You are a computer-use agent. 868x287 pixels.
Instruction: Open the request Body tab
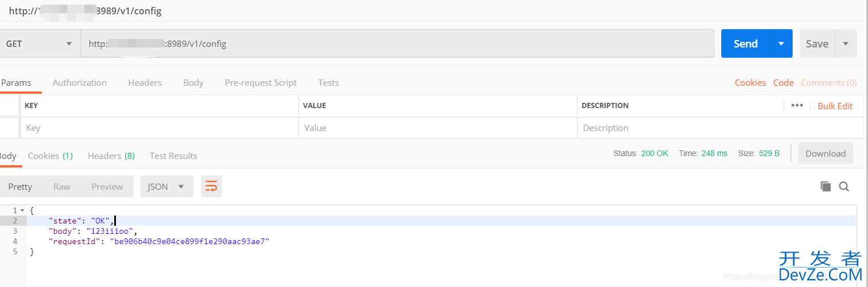tap(193, 82)
